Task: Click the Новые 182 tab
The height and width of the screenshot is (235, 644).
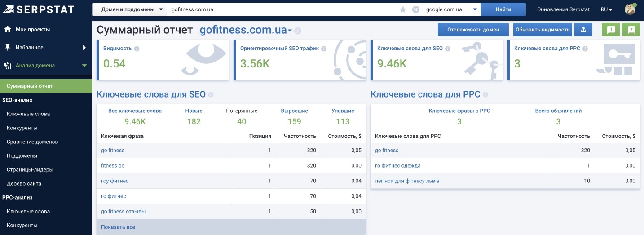Action: tap(194, 116)
